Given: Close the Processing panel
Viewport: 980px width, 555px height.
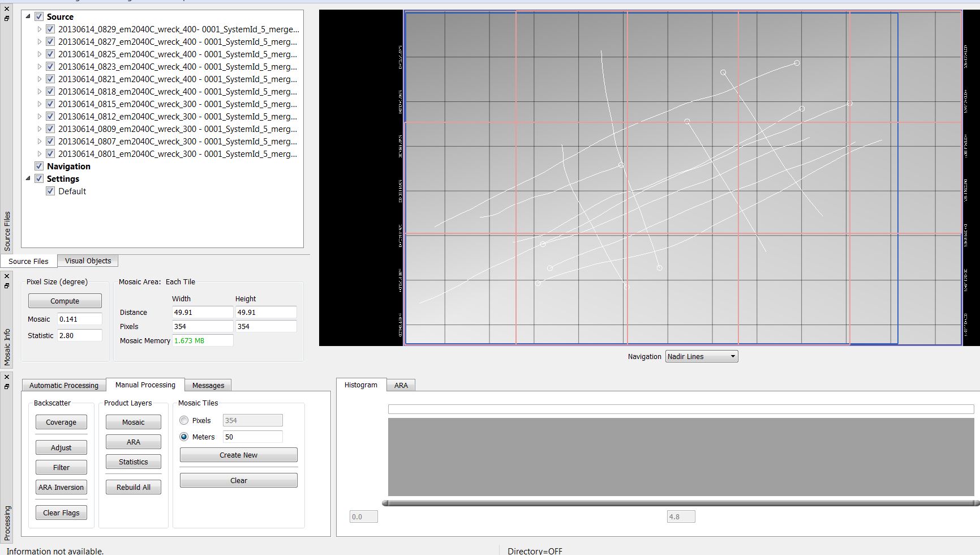Looking at the screenshot, I should click(7, 377).
